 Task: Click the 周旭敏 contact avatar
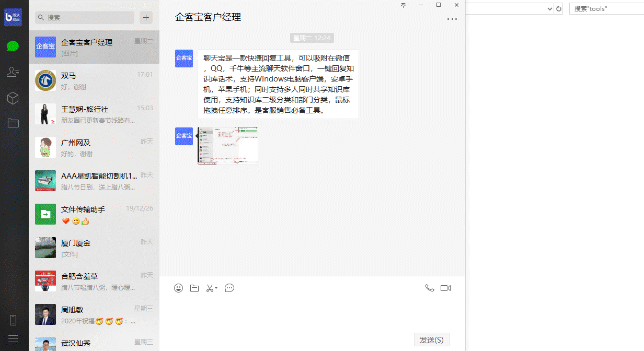tap(45, 314)
